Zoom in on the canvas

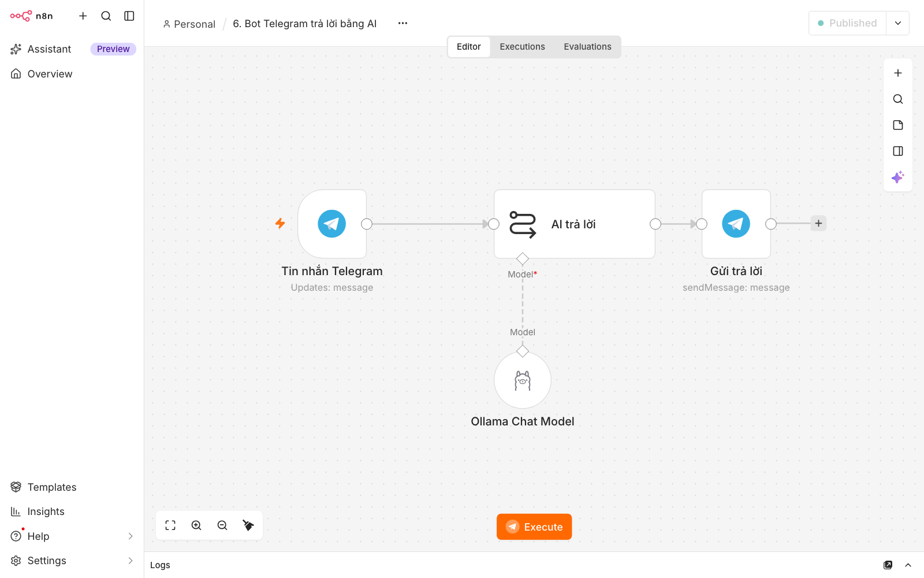pos(196,525)
